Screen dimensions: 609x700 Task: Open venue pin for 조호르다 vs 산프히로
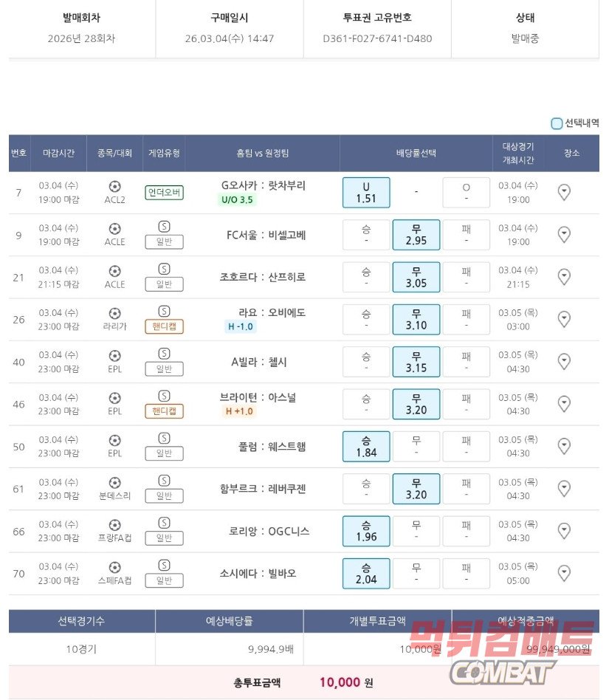(564, 277)
